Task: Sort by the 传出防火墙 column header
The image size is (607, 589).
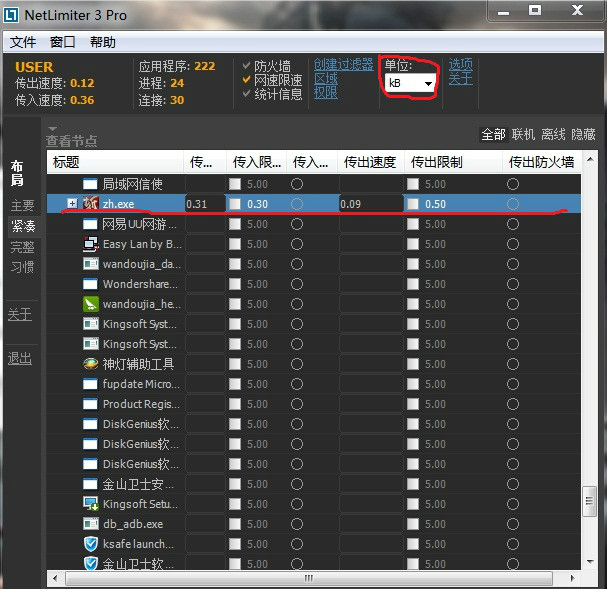Action: (x=542, y=162)
